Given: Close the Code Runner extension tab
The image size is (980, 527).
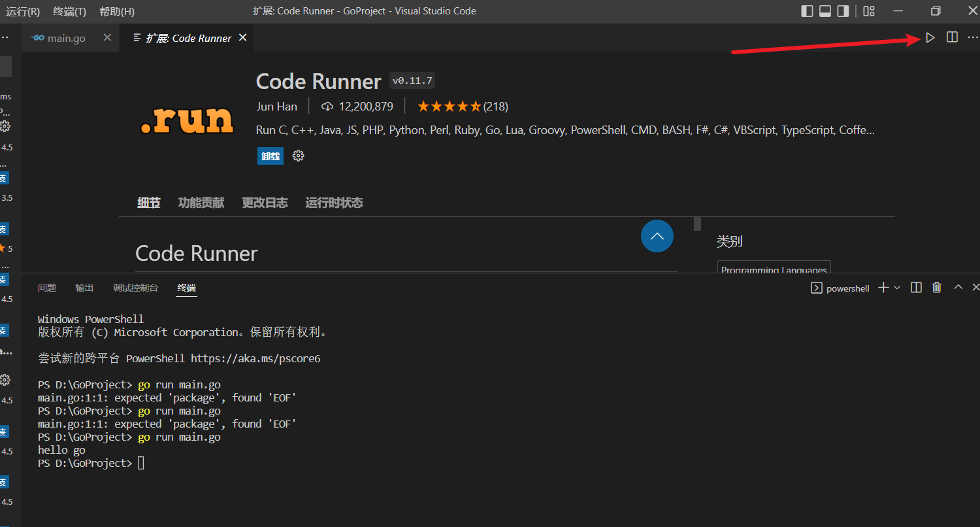Looking at the screenshot, I should pyautogui.click(x=242, y=38).
